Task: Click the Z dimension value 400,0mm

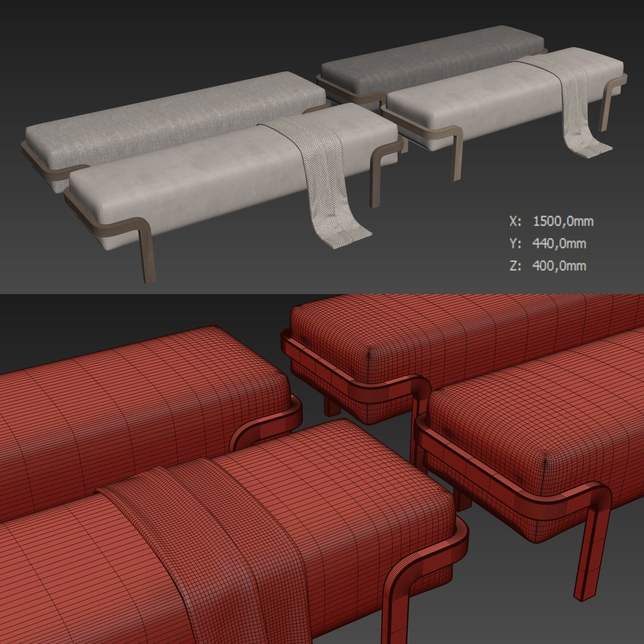Action: (559, 266)
